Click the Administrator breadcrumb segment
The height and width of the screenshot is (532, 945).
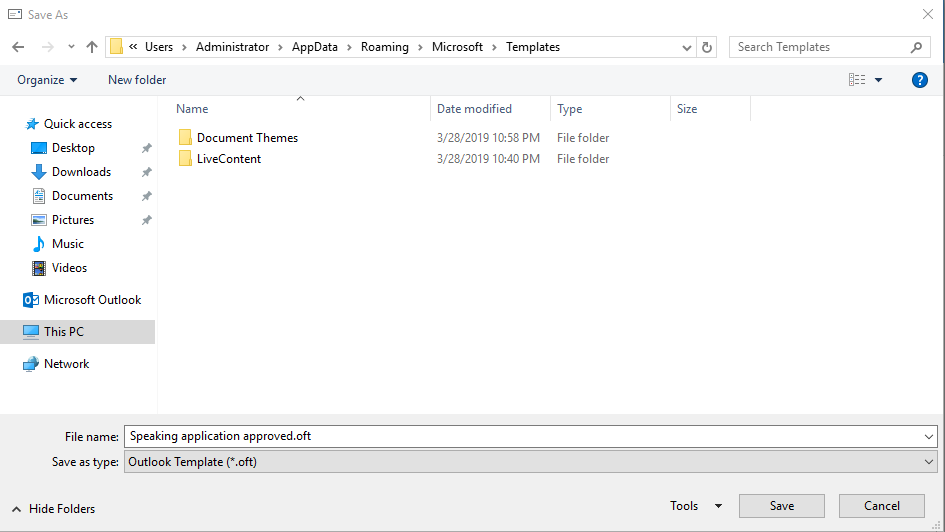point(232,47)
